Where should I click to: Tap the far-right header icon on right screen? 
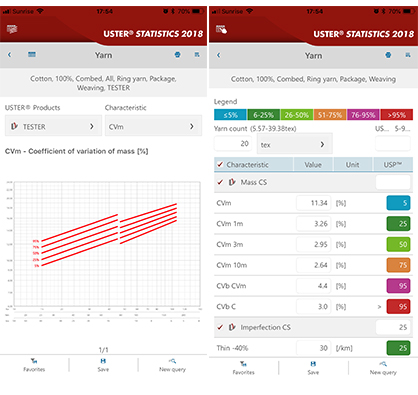[408, 55]
